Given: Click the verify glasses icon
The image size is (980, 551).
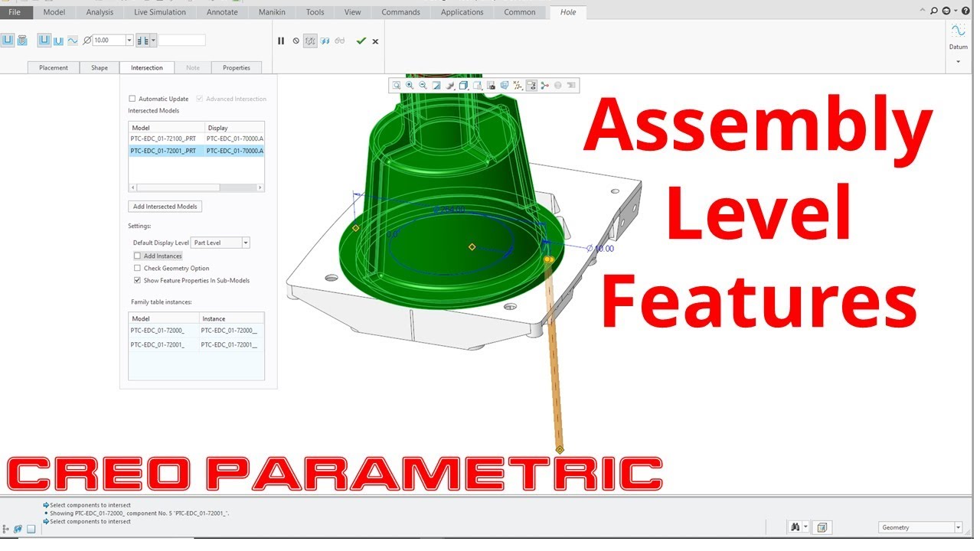Looking at the screenshot, I should coord(340,41).
